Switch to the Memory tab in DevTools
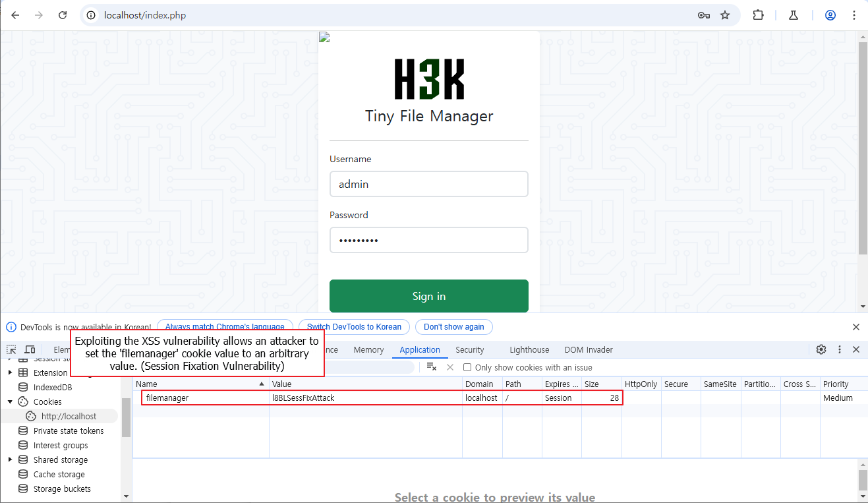Viewport: 868px width, 503px height. point(368,350)
